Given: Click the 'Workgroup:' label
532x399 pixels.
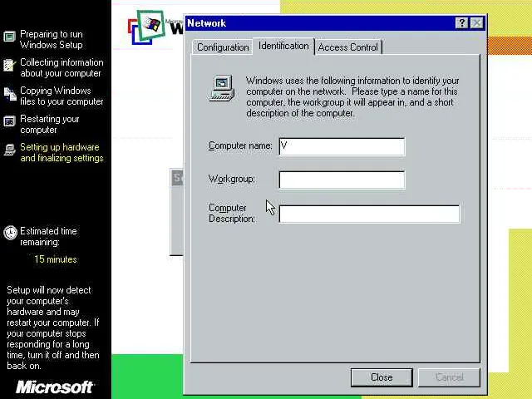Looking at the screenshot, I should 232,179.
